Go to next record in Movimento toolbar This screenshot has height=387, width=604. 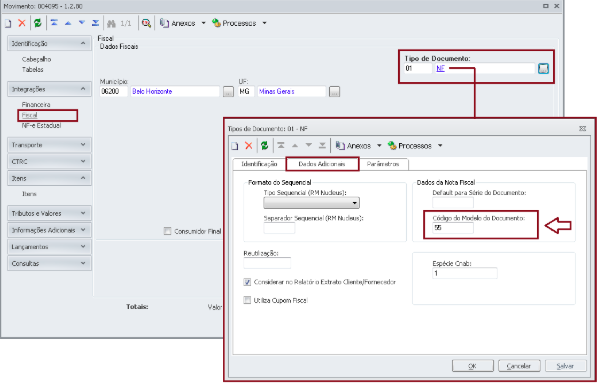pyautogui.click(x=82, y=23)
